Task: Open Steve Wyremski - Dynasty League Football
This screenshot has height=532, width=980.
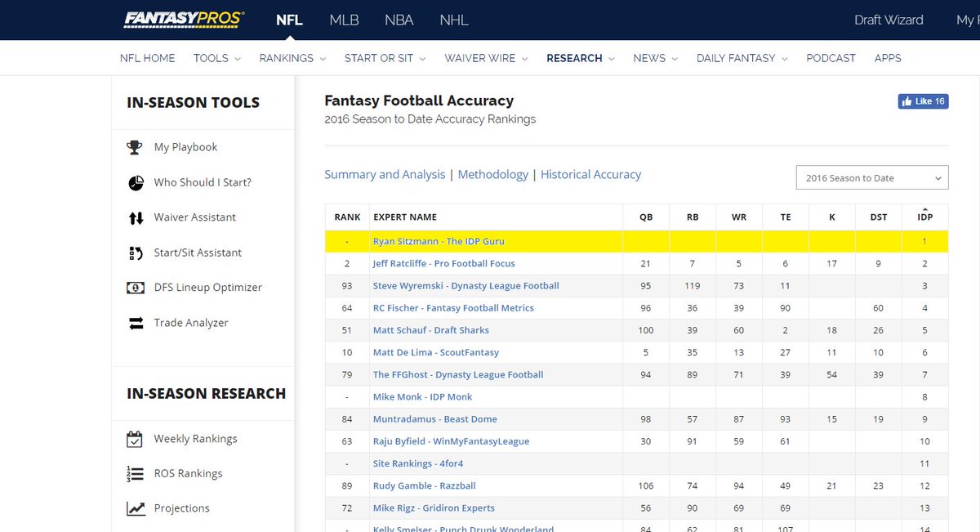Action: point(466,286)
